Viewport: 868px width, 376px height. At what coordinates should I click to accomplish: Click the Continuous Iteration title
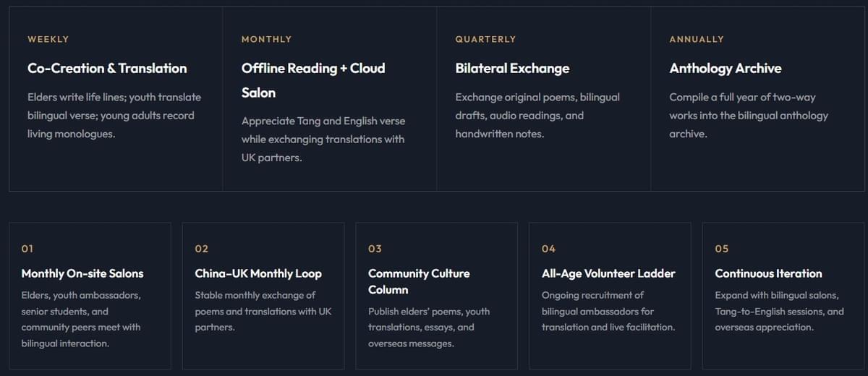(768, 273)
